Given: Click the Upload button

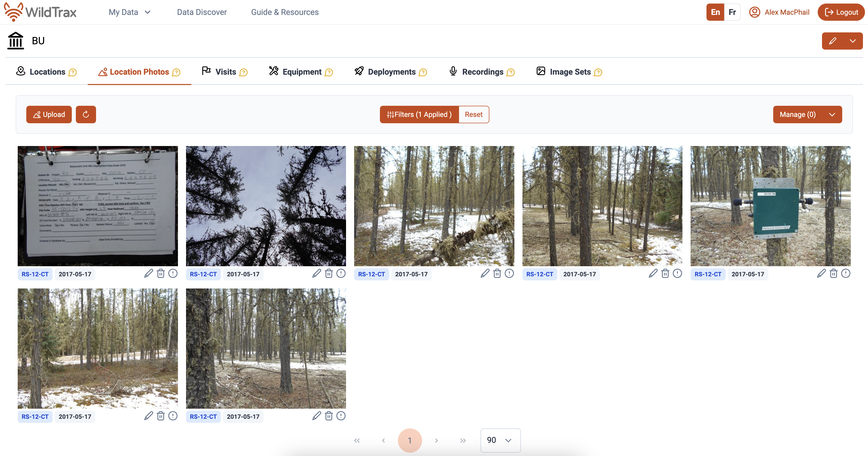Looking at the screenshot, I should coord(49,114).
